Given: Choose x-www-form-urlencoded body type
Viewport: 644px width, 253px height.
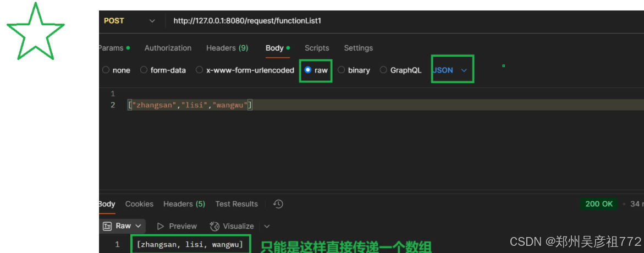Looking at the screenshot, I should pos(245,70).
